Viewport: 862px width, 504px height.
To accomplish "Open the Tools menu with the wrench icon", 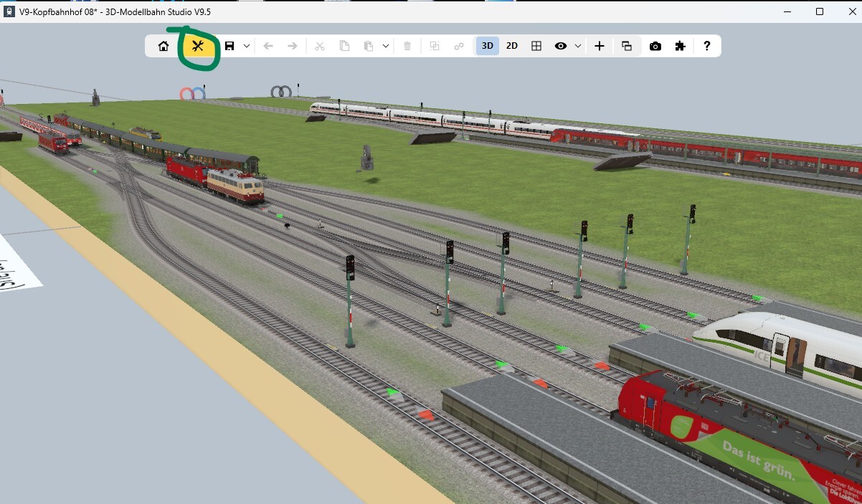I will (x=198, y=45).
